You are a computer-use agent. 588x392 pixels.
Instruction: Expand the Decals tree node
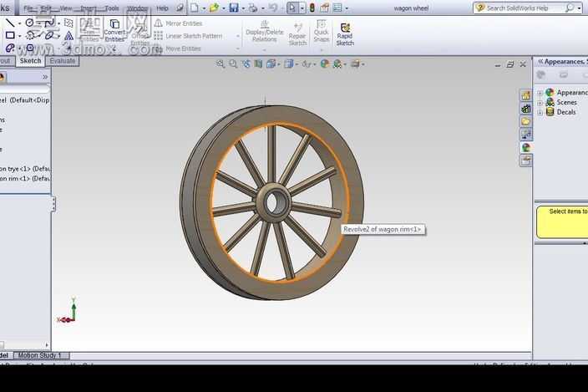pos(540,112)
